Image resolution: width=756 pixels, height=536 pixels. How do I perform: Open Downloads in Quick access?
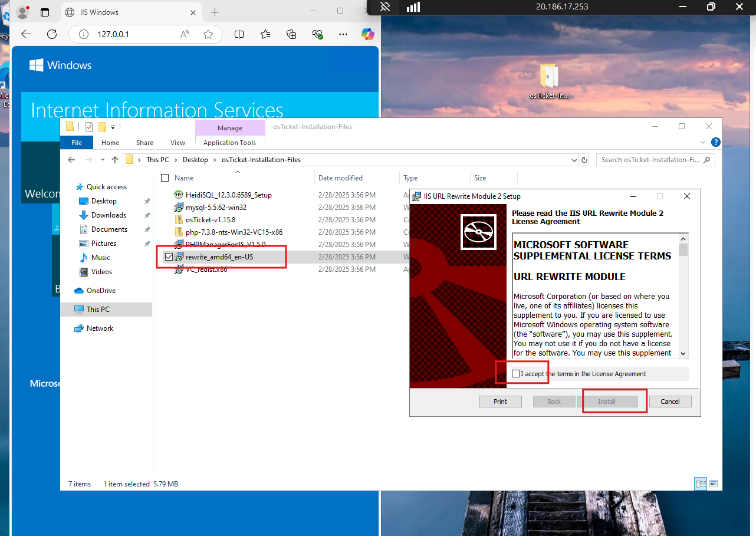click(x=109, y=215)
